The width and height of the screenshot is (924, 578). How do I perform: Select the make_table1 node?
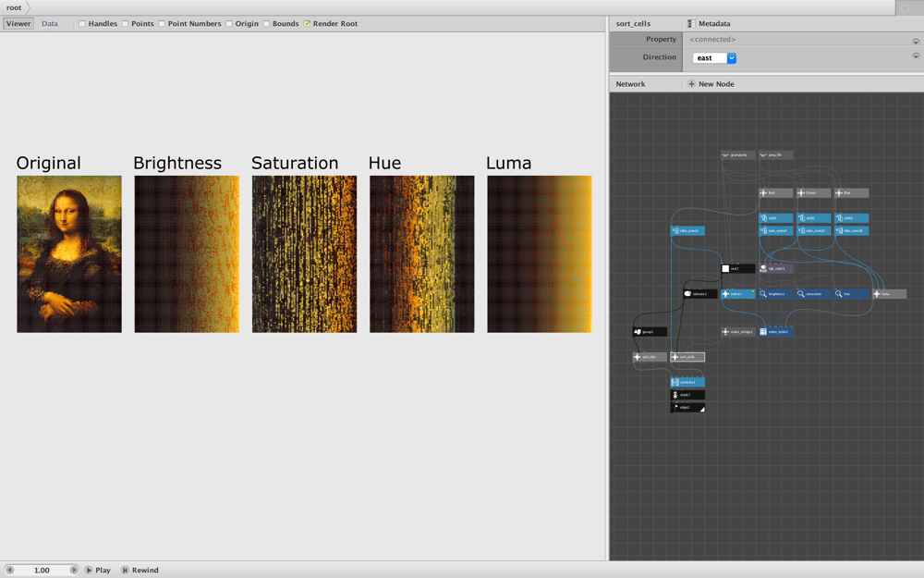pos(775,331)
